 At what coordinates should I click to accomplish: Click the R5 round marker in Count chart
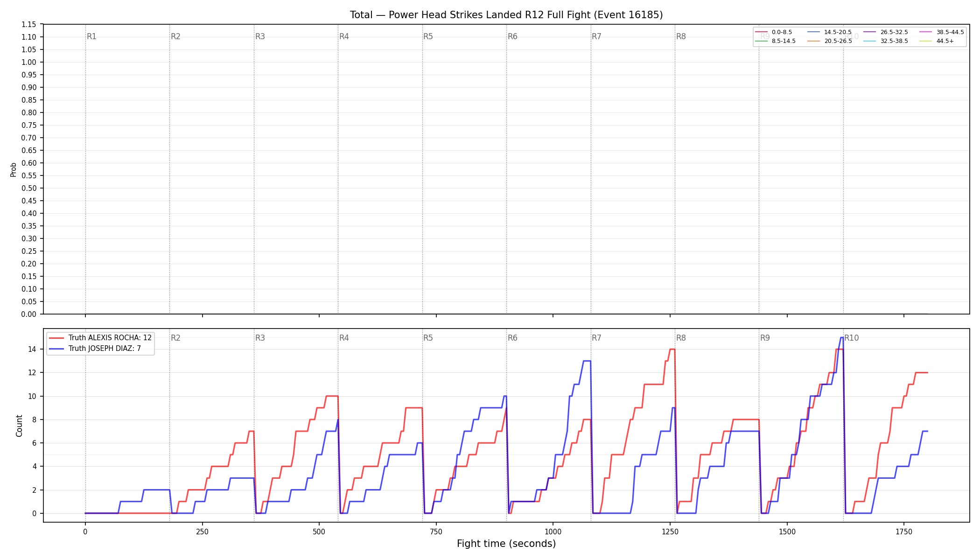(x=428, y=338)
